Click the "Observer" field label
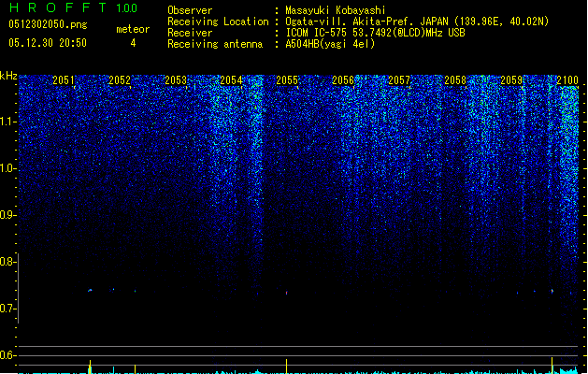Viewport: 588px width, 374px height. [190, 10]
